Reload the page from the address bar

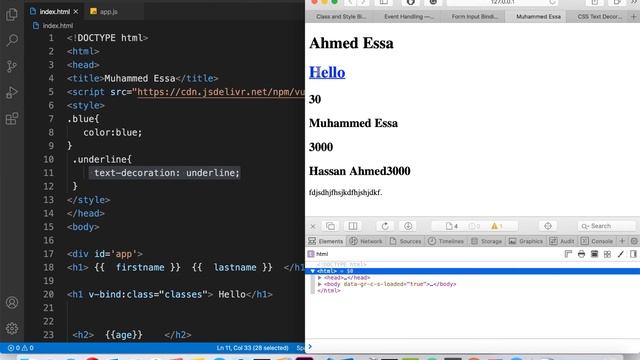tap(552, 2)
